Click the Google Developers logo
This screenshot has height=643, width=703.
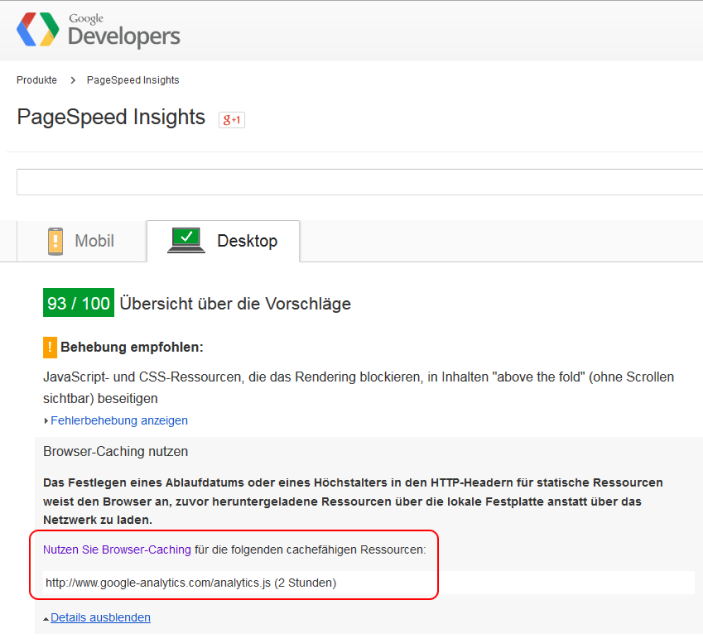point(98,30)
